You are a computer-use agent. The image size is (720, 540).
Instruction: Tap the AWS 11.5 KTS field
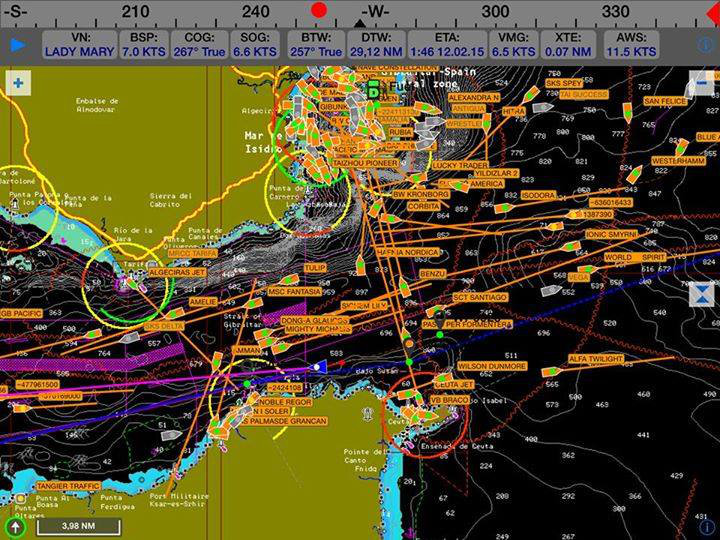tap(631, 45)
